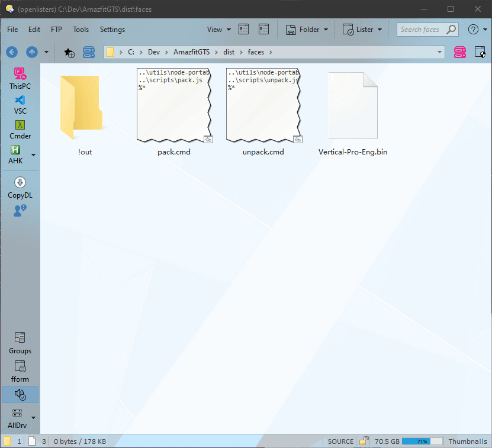
Task: Expand the View dropdown
Action: click(x=218, y=30)
